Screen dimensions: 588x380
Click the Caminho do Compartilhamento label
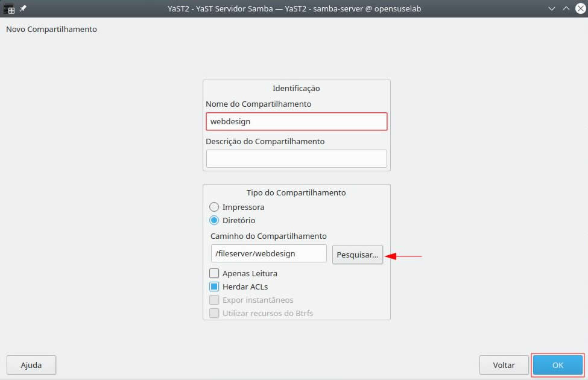pos(268,236)
